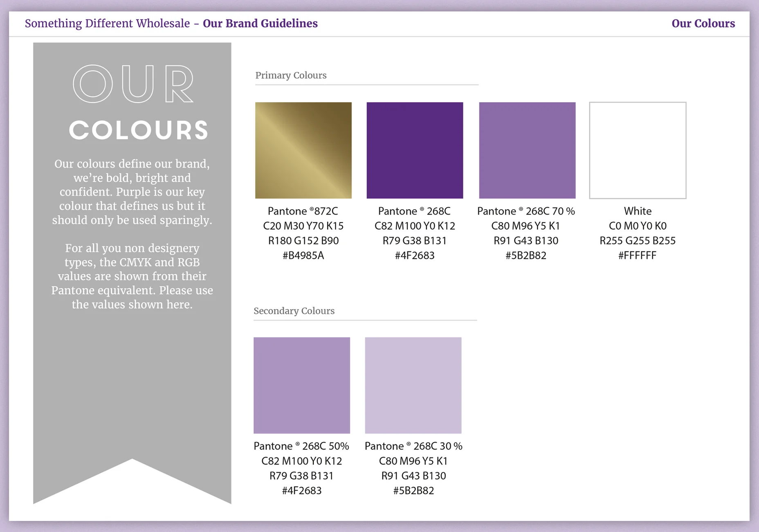The width and height of the screenshot is (759, 532).
Task: Click "Something Different Wholesale" in the header
Action: pyautogui.click(x=107, y=23)
